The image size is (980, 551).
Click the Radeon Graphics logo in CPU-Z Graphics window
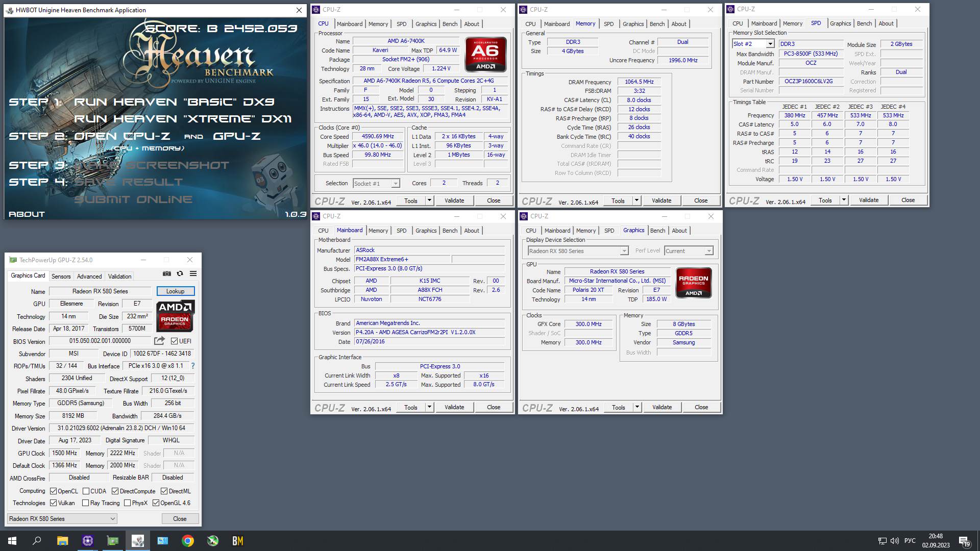(694, 283)
